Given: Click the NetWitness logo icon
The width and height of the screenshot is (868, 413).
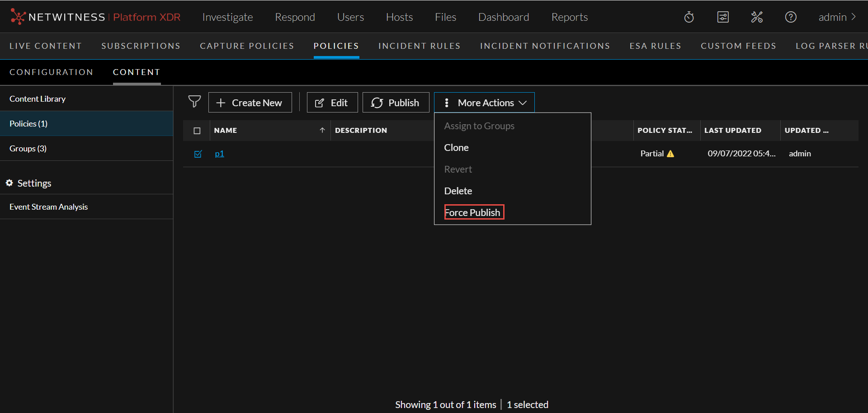Looking at the screenshot, I should click(18, 17).
